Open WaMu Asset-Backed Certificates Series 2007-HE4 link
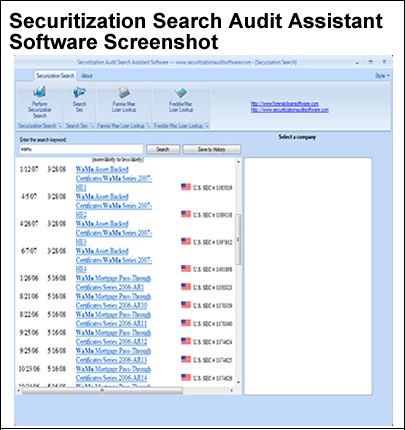The width and height of the screenshot is (405, 430). tap(114, 260)
